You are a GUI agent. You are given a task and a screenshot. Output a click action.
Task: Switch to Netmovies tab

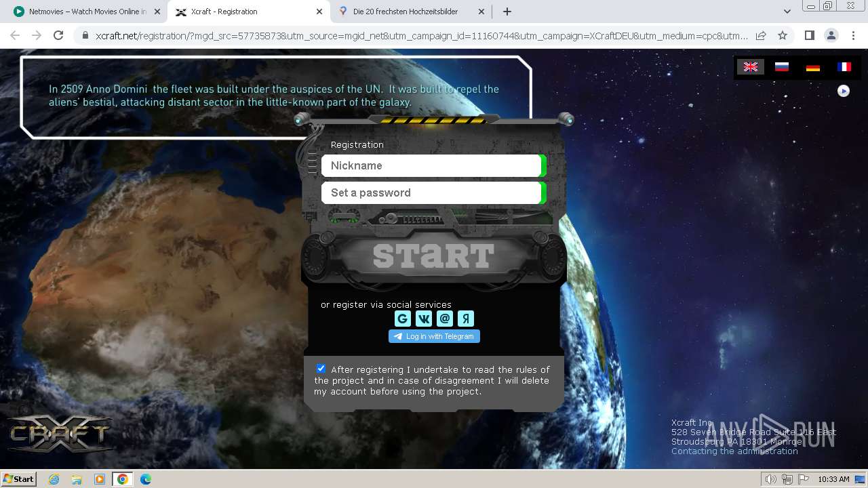88,12
